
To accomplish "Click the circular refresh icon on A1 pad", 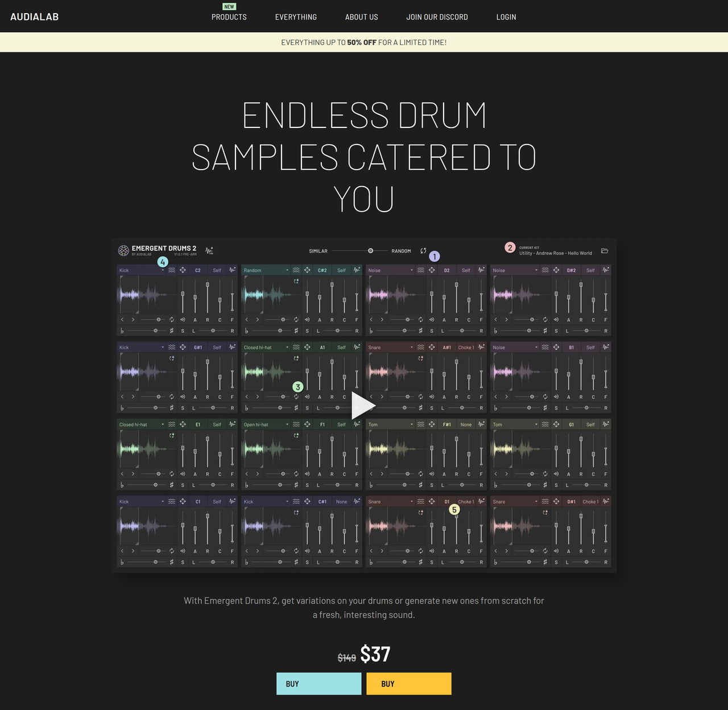I will click(x=296, y=397).
